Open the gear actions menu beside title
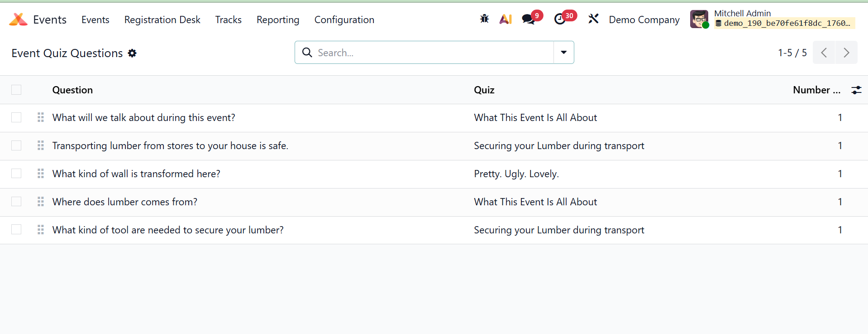This screenshot has width=868, height=334. [x=132, y=53]
